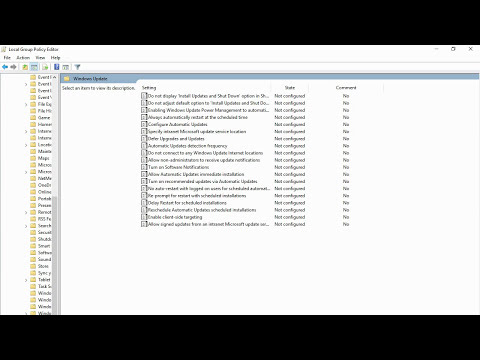This screenshot has height=360, width=480.
Task: Expand the Internet Explorer tree node arrow
Action: click(26, 131)
